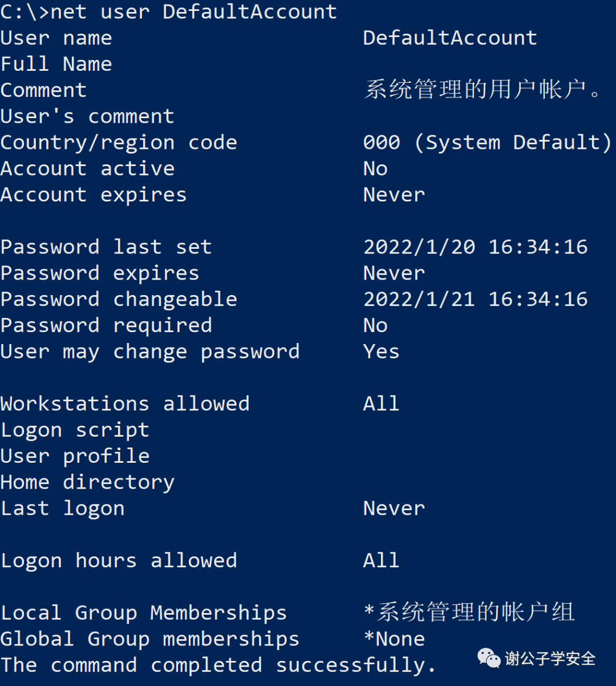Viewport: 616px width, 686px height.
Task: Click the WeChat logo watermark icon
Action: click(489, 658)
